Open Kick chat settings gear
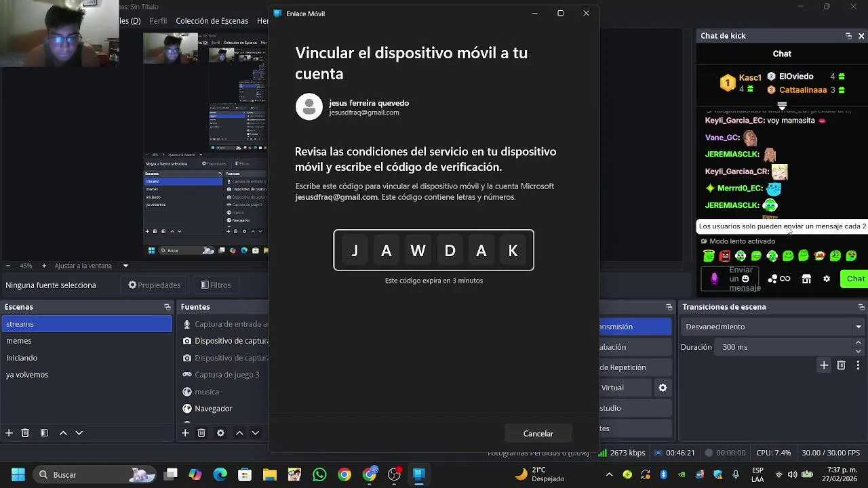Screen dimensions: 868x488 click(x=827, y=279)
